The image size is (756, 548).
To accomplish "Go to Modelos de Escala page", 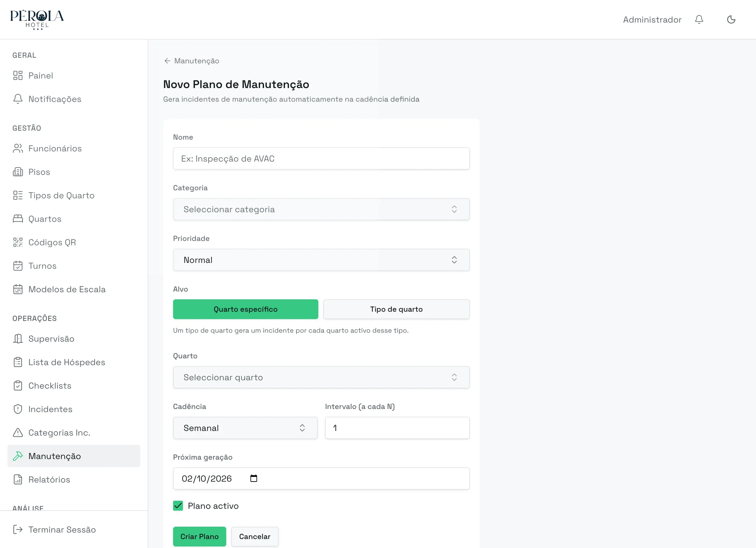I will (x=74, y=289).
